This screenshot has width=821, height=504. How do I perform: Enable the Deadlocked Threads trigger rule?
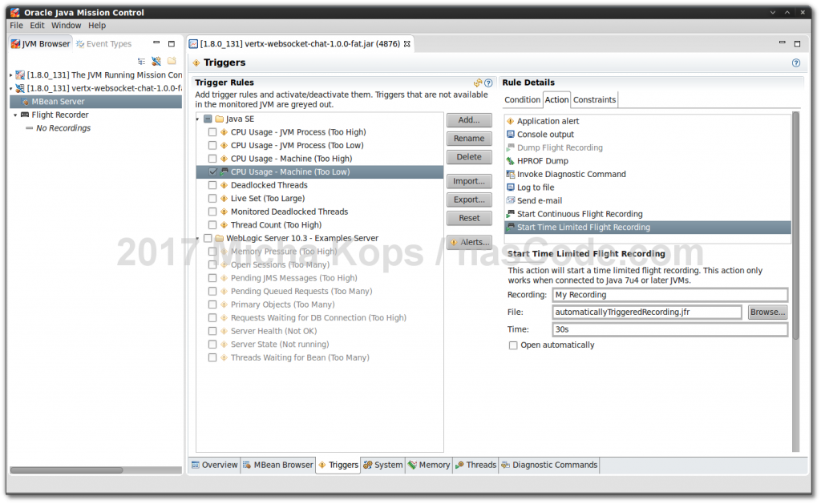coord(212,184)
